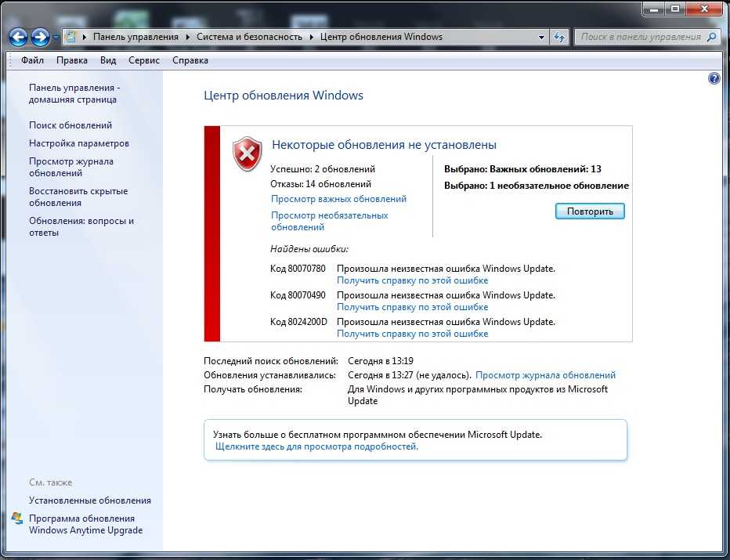Click Поиск обновлений in the sidebar

(70, 125)
